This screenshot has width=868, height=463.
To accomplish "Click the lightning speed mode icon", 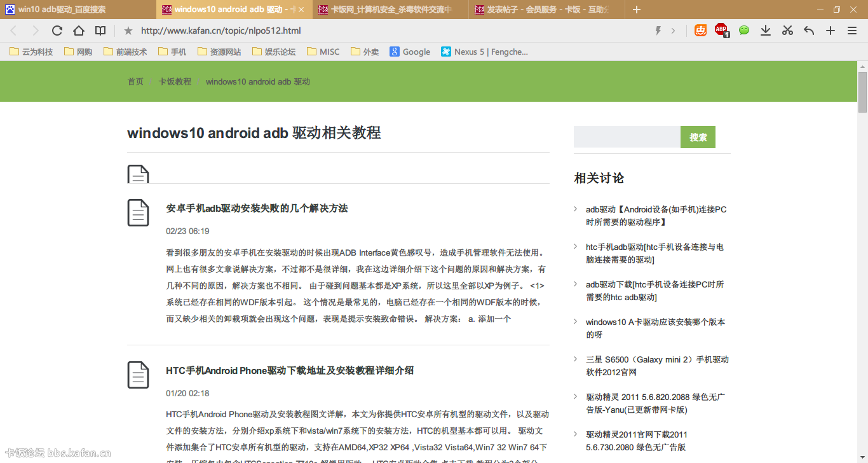I will [658, 31].
